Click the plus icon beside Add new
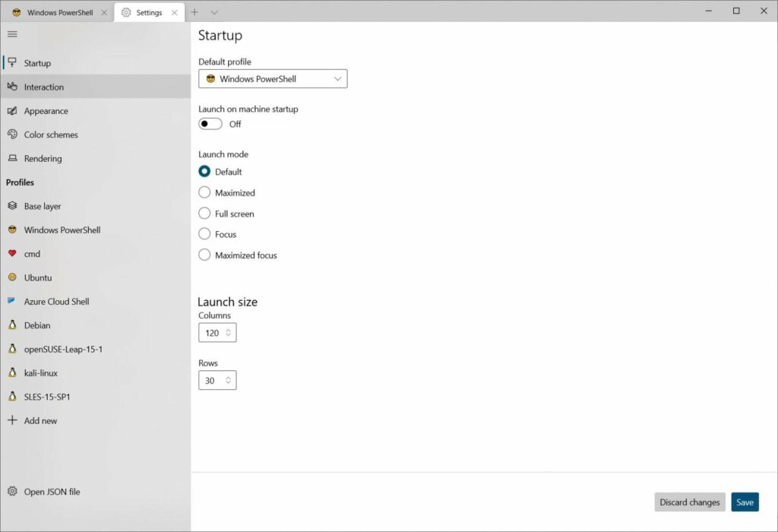The height and width of the screenshot is (532, 778). coord(12,420)
